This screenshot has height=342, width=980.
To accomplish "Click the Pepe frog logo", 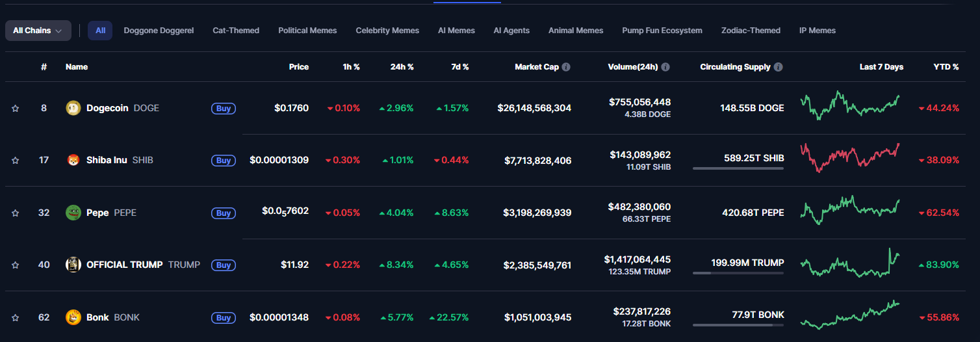I will tap(73, 213).
